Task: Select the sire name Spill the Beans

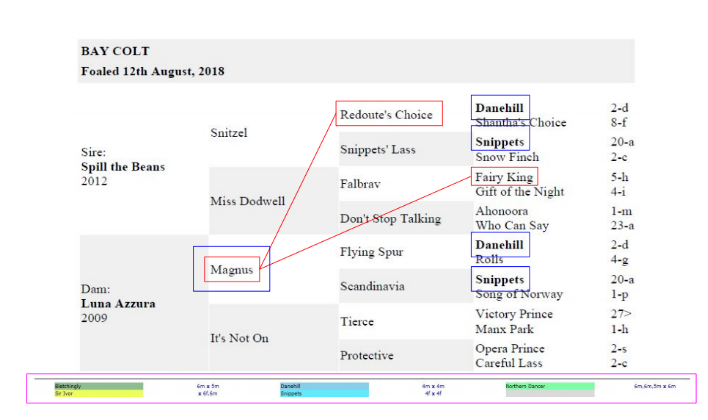Action: coord(122,166)
